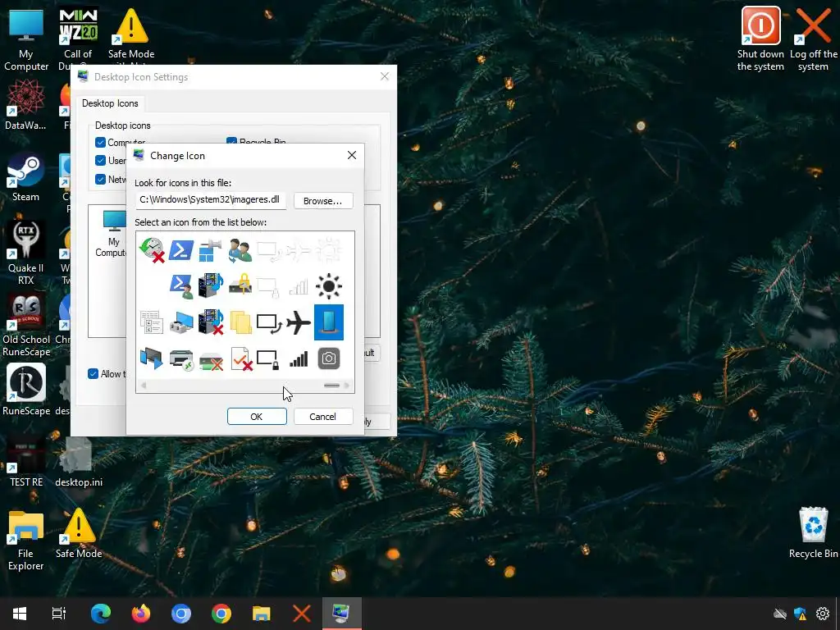Select the DataWa... desktop shortcut

point(25,105)
